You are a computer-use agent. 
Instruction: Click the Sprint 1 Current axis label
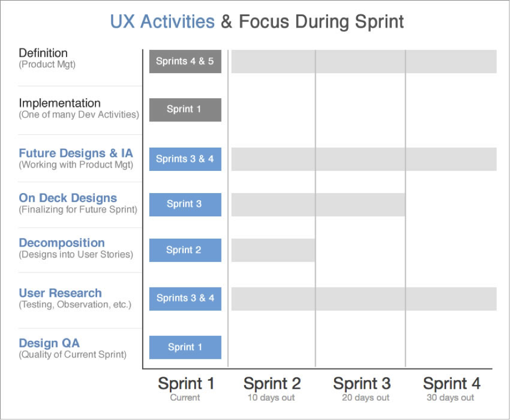(x=186, y=389)
